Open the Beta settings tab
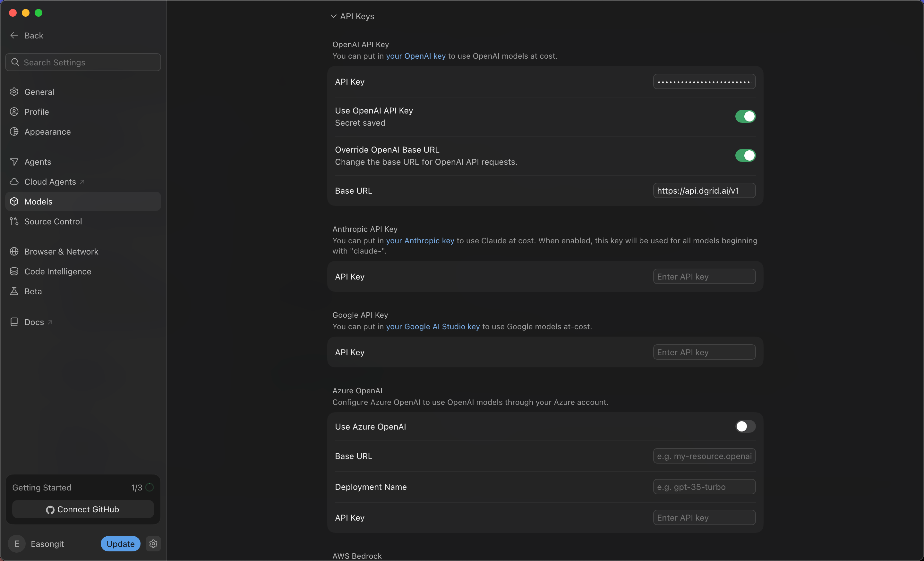This screenshot has width=924, height=561. point(83,291)
